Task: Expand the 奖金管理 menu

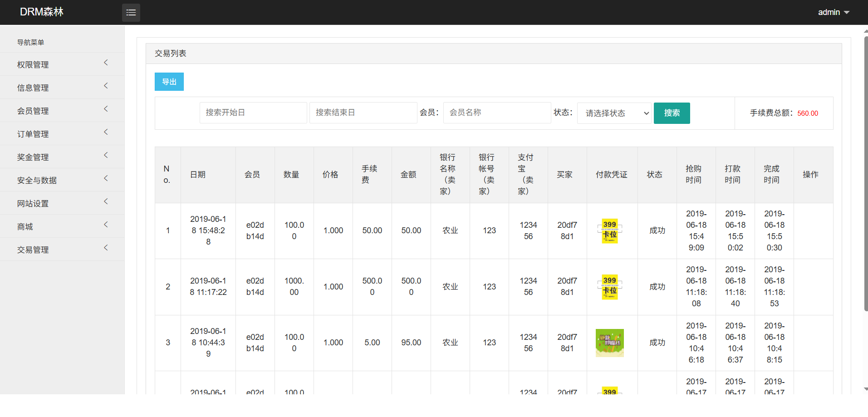Action: pyautogui.click(x=62, y=157)
